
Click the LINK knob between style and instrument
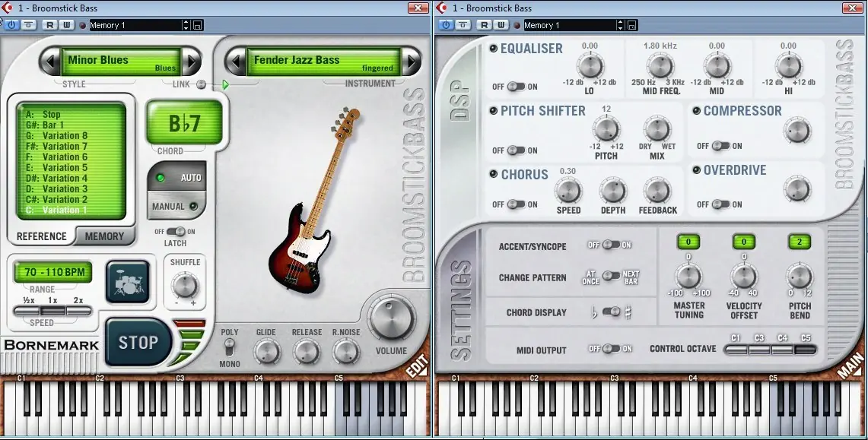coord(202,84)
